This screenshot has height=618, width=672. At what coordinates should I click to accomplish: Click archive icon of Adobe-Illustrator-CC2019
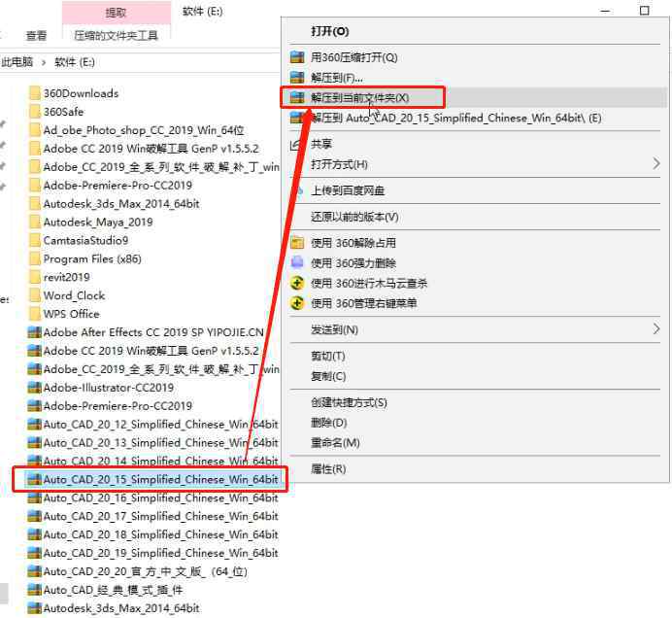tap(34, 388)
